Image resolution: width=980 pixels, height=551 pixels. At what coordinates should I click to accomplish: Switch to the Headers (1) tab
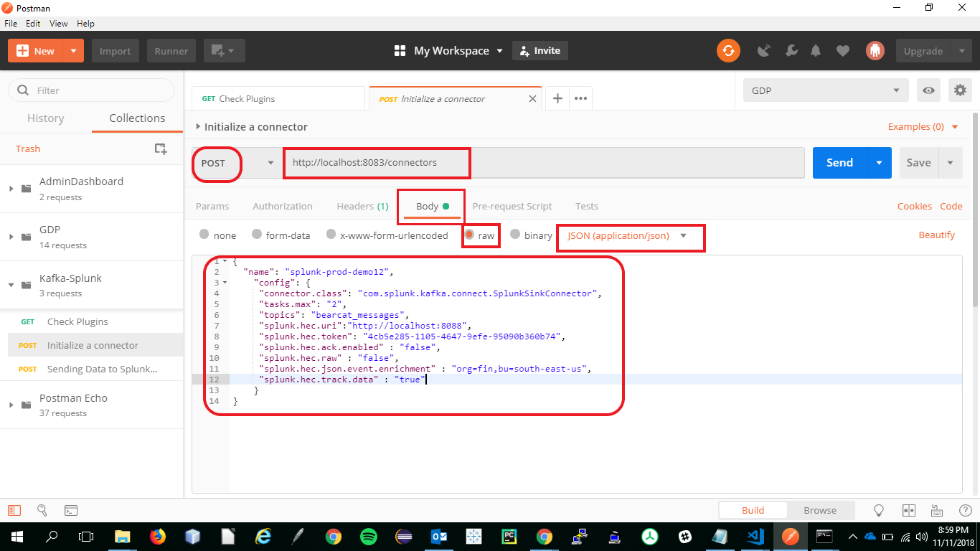tap(362, 206)
